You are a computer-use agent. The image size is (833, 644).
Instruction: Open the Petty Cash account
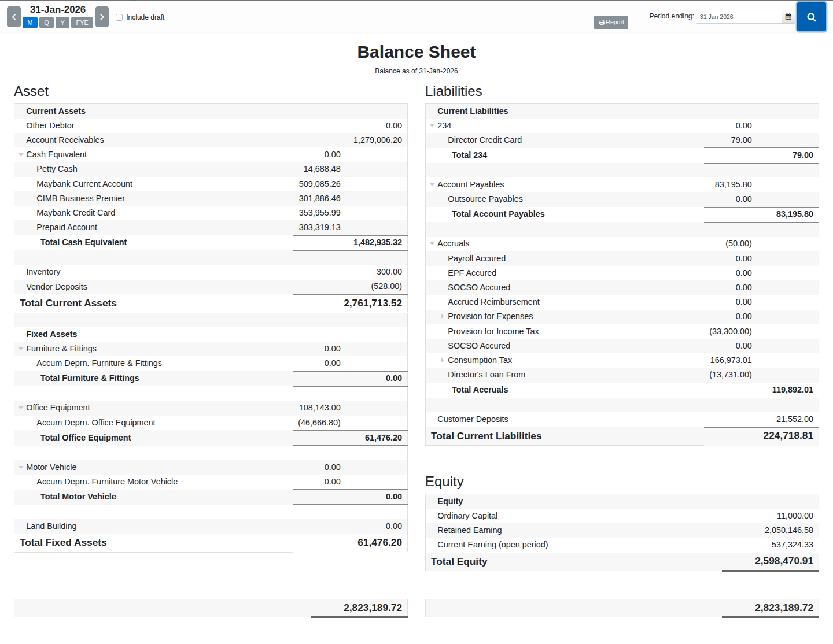(x=211, y=169)
